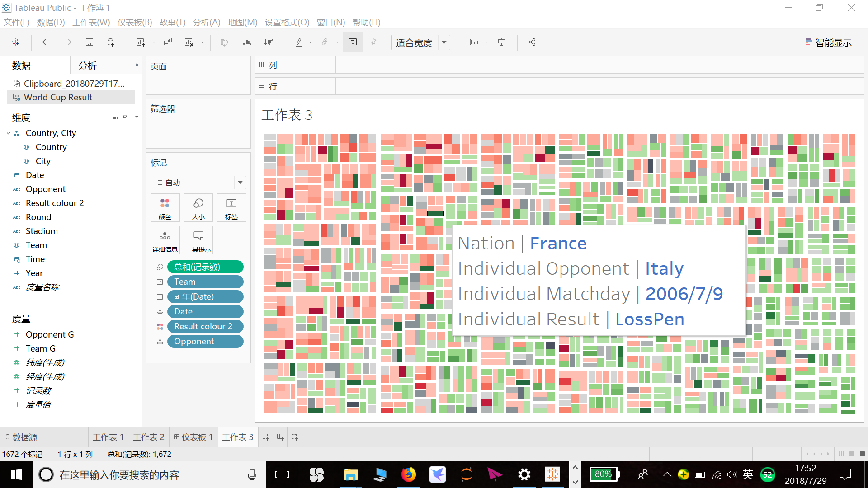Select the 总和(记录数) size pill
This screenshot has width=868, height=488.
[x=205, y=267]
